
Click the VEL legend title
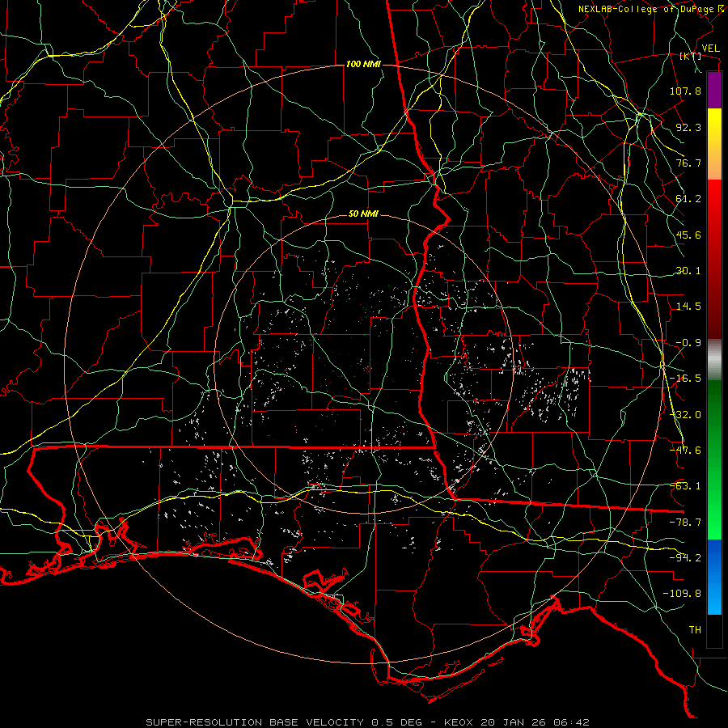click(x=710, y=49)
